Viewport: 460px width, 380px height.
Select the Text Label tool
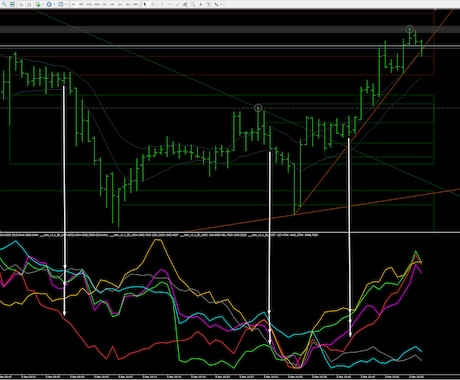208,4
